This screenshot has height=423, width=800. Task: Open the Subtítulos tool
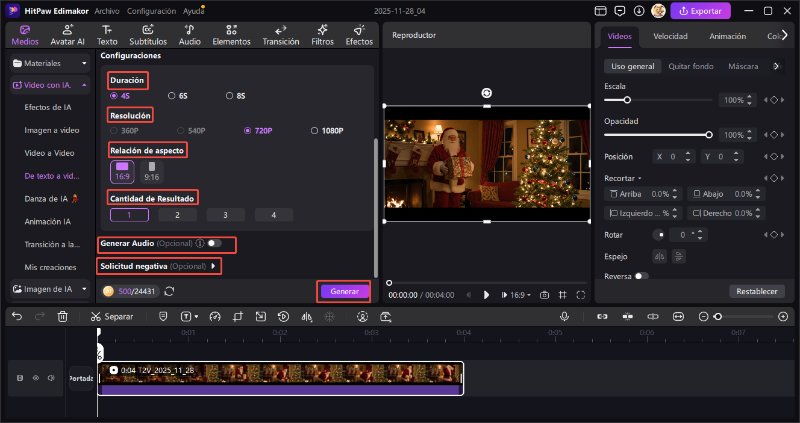coord(148,35)
